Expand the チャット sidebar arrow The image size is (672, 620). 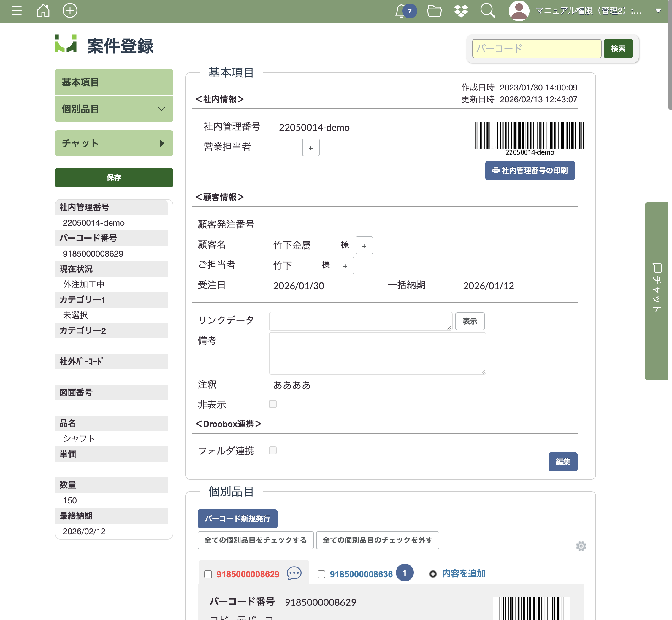(161, 143)
